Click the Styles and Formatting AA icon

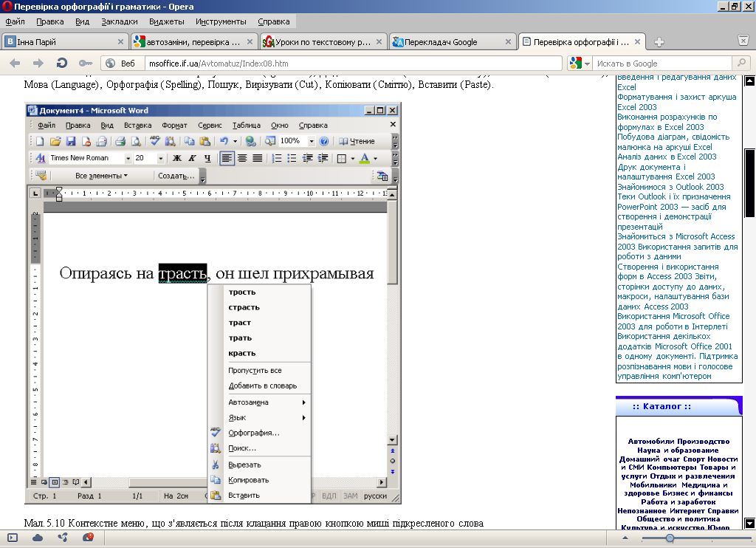pos(41,158)
